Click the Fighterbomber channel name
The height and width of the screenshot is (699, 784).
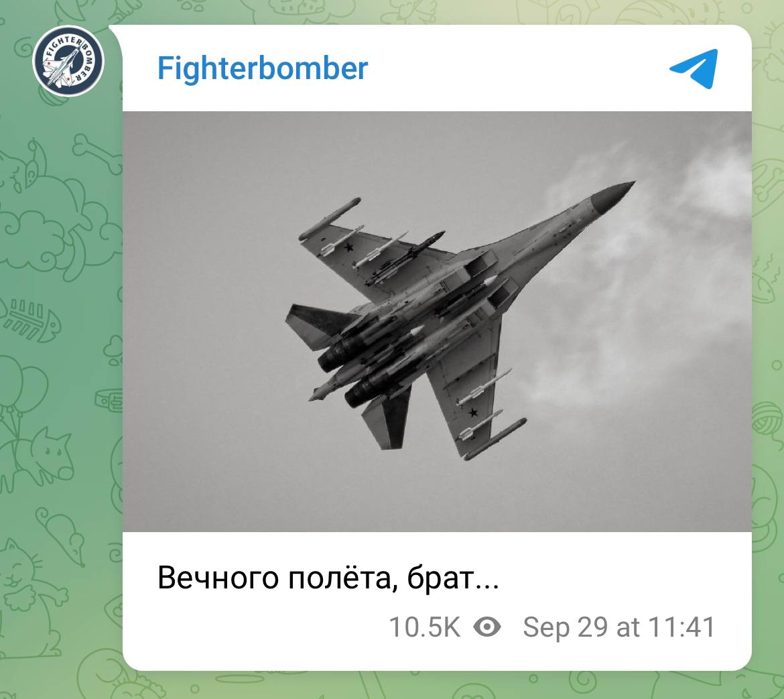point(263,68)
